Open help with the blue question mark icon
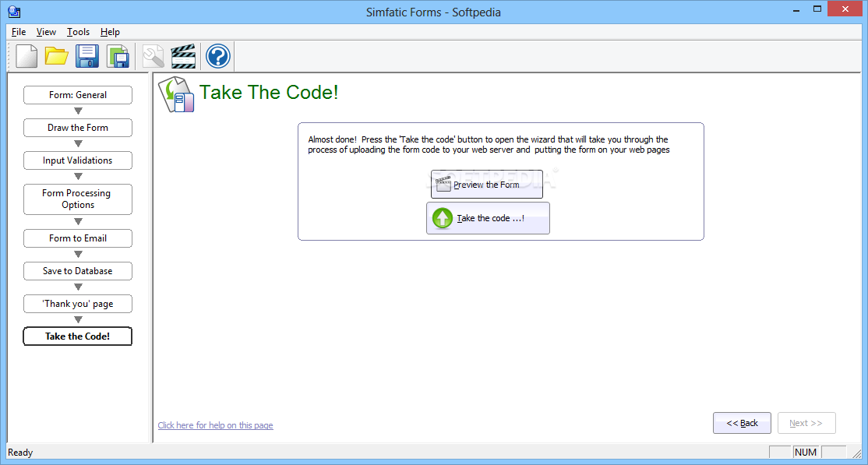Screen dimensions: 868x465 [x=217, y=56]
